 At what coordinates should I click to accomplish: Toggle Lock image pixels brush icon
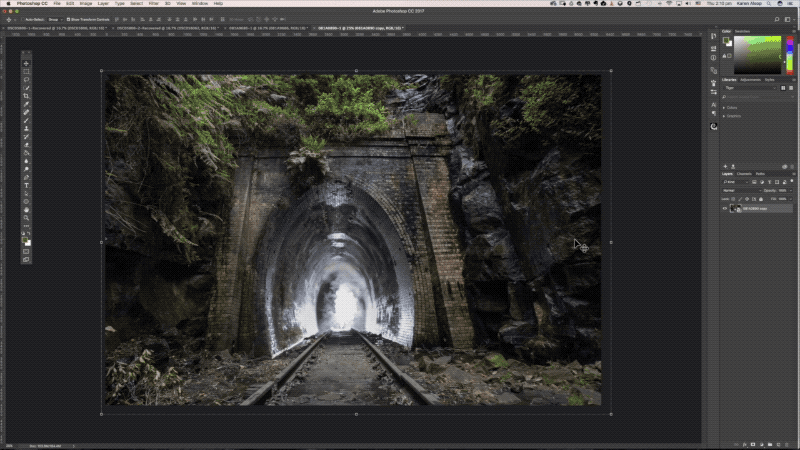pyautogui.click(x=740, y=199)
